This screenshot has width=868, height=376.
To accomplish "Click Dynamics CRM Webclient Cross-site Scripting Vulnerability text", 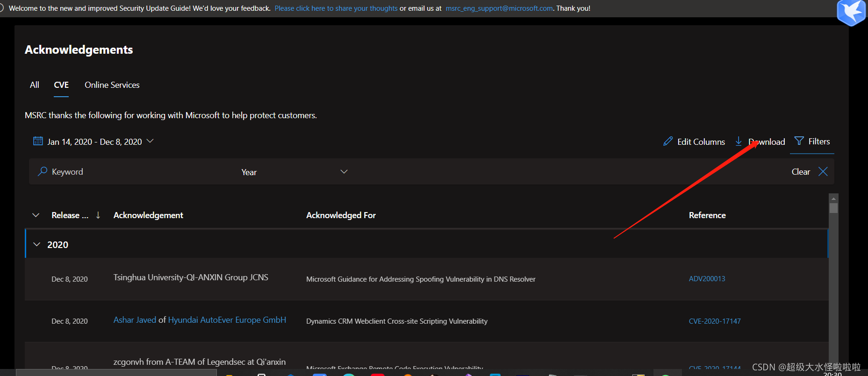I will pos(397,321).
